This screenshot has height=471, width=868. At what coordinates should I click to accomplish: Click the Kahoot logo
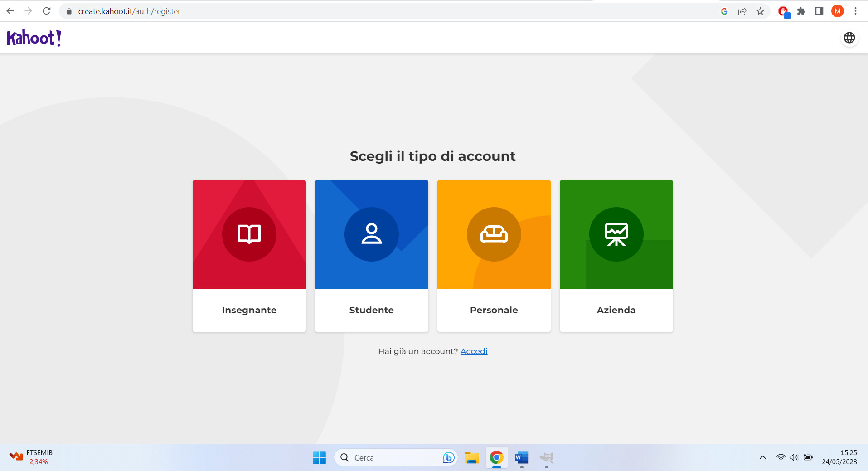pos(33,38)
